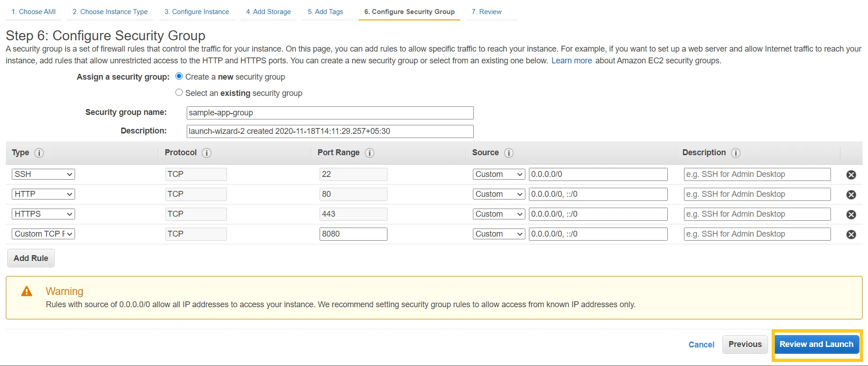Show info for the Protocol column

[207, 153]
